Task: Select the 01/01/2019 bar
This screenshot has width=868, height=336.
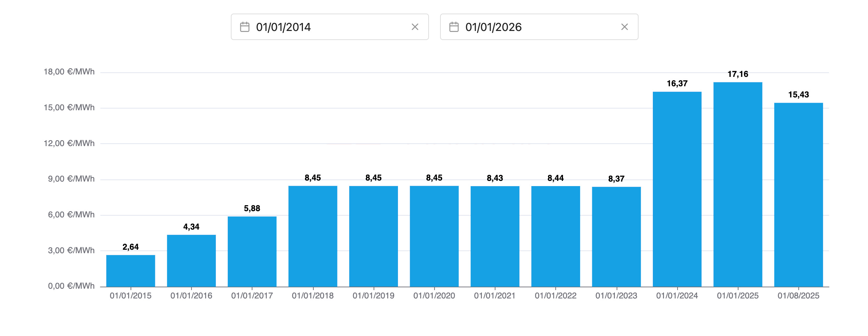Action: pos(373,237)
